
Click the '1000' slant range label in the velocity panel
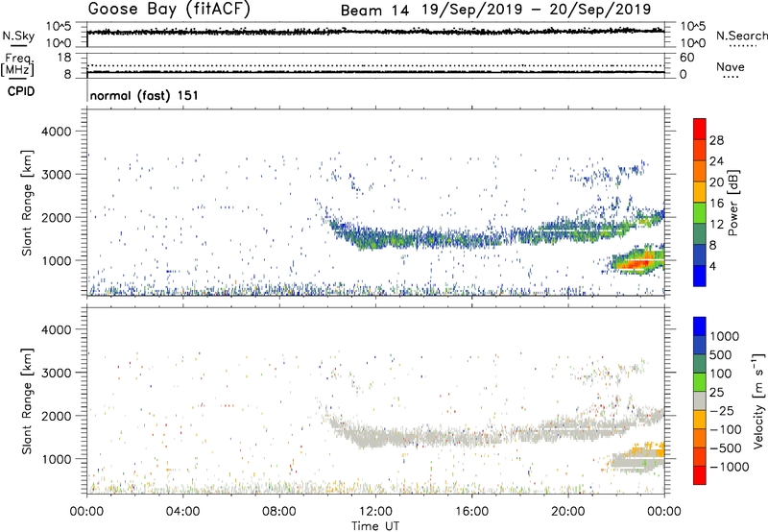(57, 459)
